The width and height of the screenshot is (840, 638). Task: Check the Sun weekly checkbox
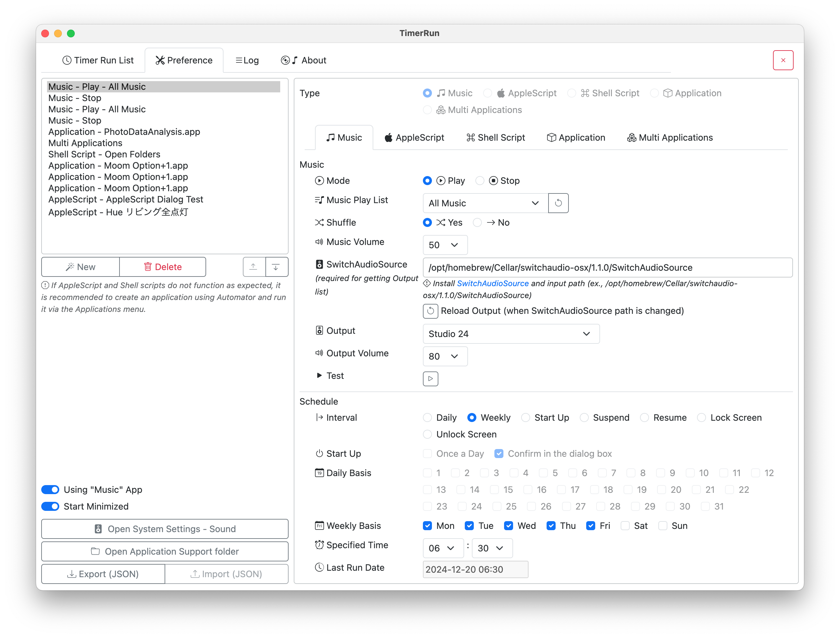pyautogui.click(x=663, y=526)
